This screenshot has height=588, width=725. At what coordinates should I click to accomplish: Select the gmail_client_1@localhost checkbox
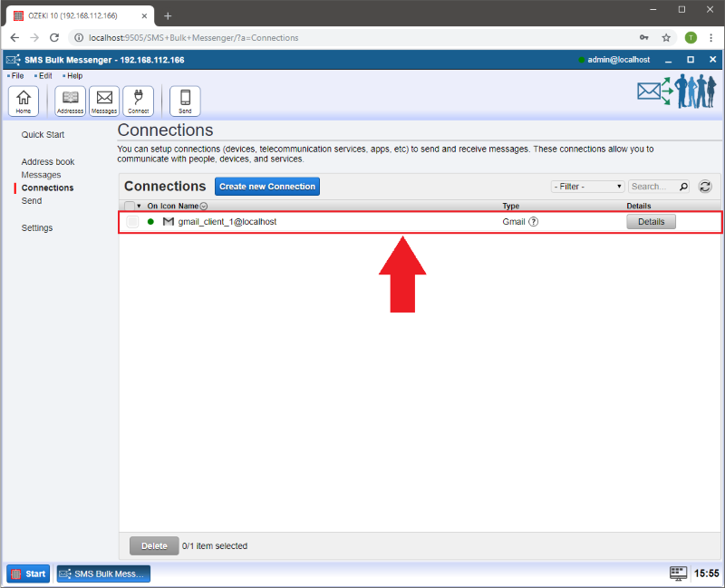[132, 222]
